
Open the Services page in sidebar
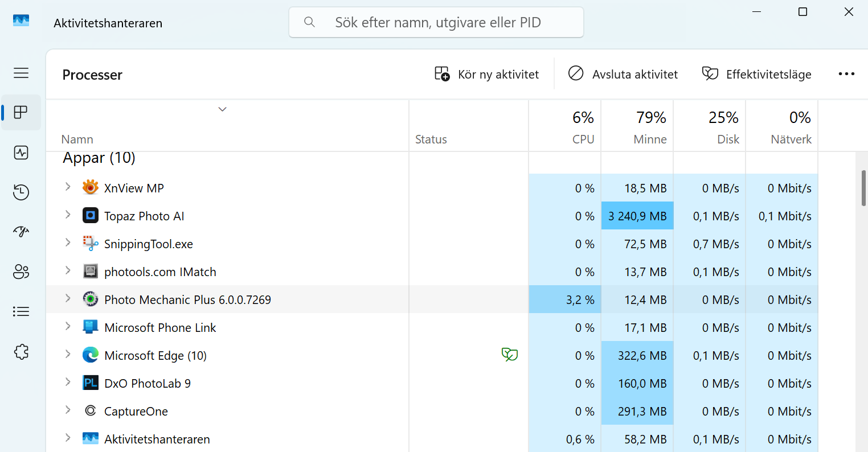pos(21,352)
